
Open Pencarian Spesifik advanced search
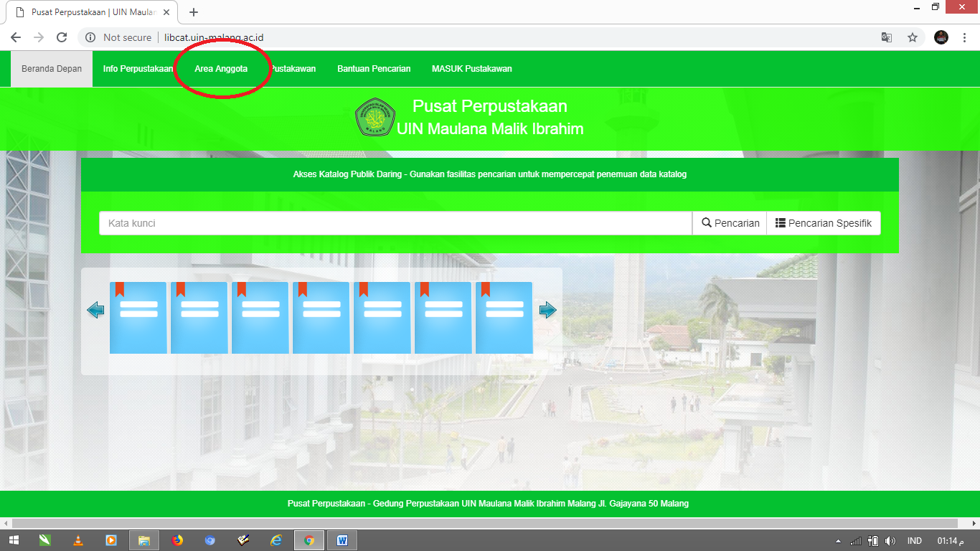click(824, 223)
